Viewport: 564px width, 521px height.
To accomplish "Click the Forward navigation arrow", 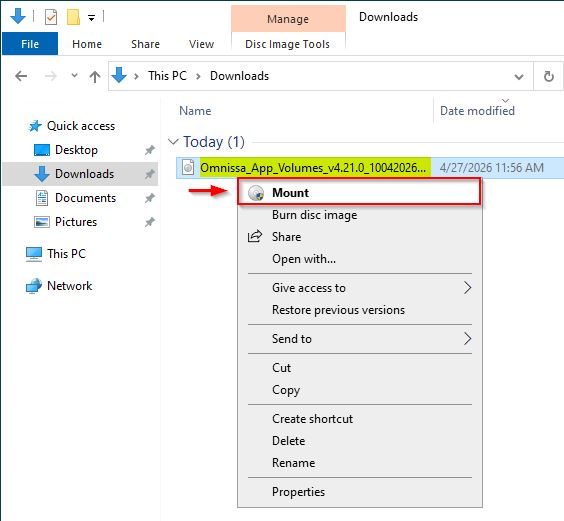I will point(50,76).
